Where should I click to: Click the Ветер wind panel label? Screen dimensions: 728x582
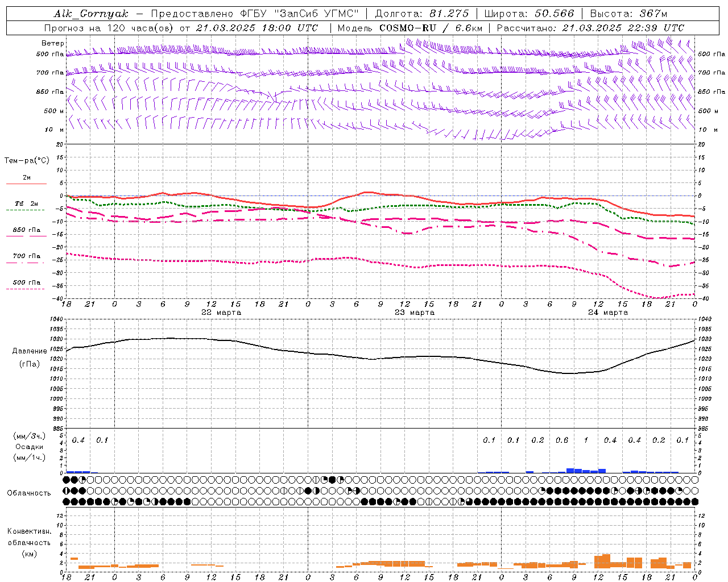pos(53,43)
